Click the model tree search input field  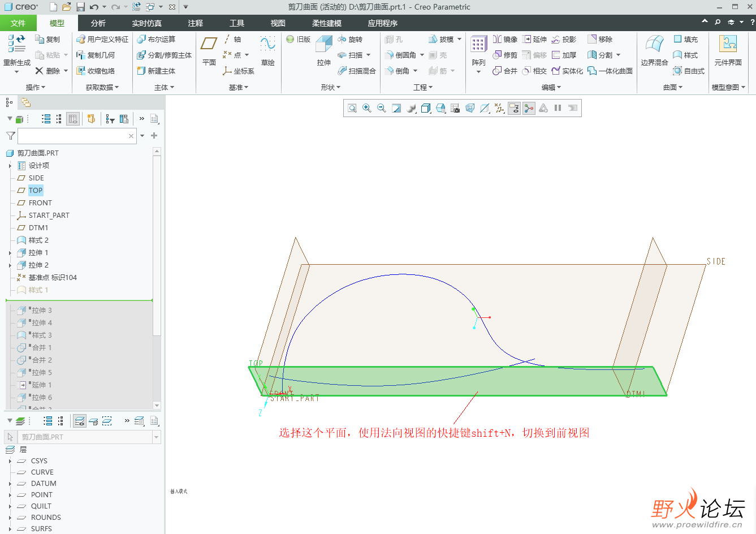[x=77, y=136]
